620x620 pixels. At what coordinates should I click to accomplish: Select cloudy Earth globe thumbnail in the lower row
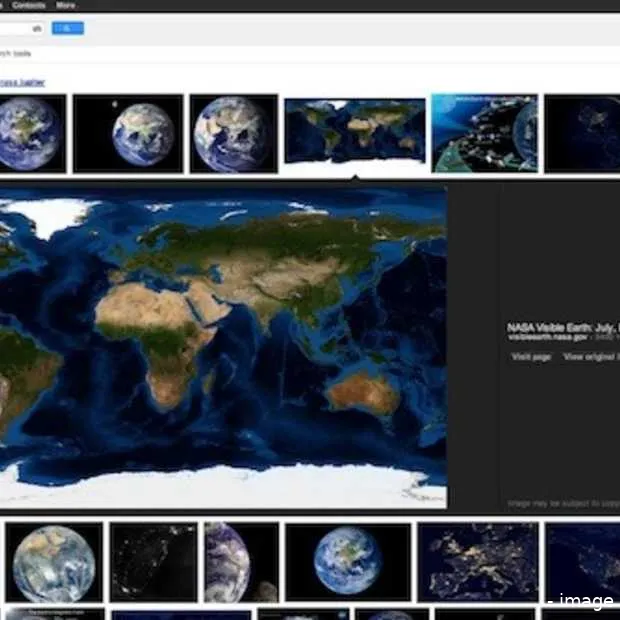coord(54,562)
